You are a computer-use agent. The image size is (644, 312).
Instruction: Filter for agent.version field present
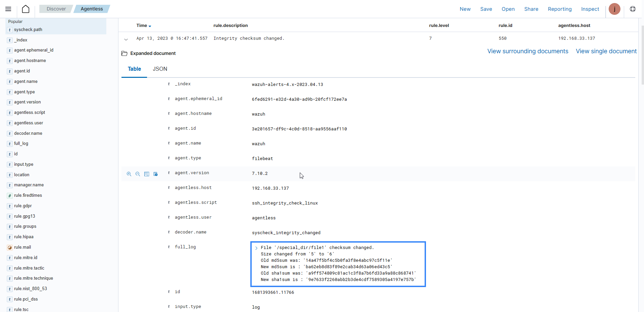155,174
